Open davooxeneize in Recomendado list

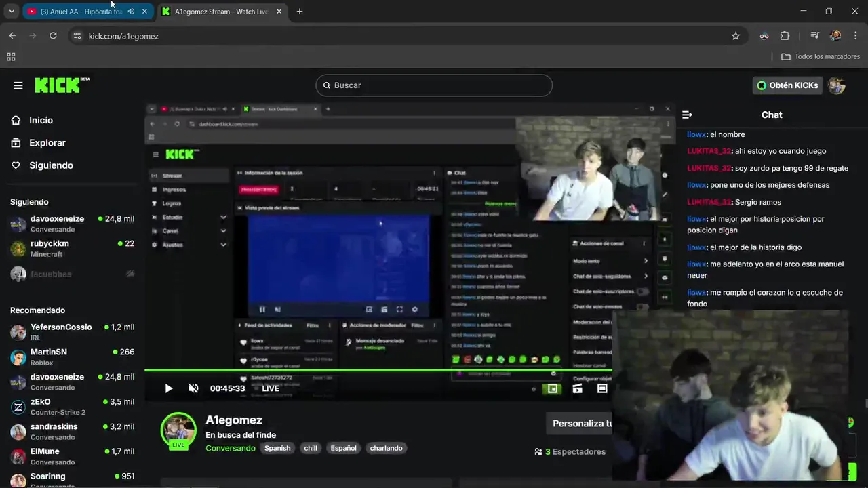72,382
